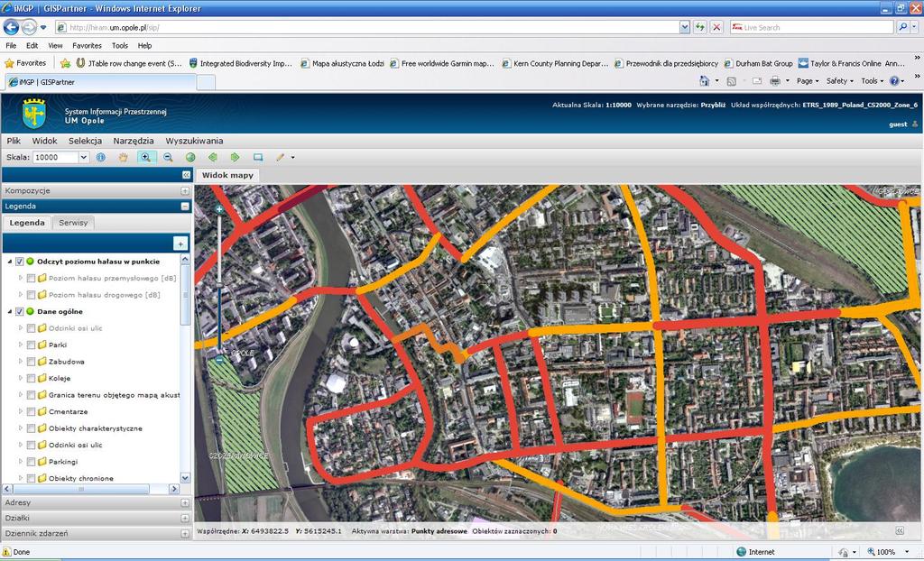Enable the Parki layer checkbox

(x=32, y=345)
